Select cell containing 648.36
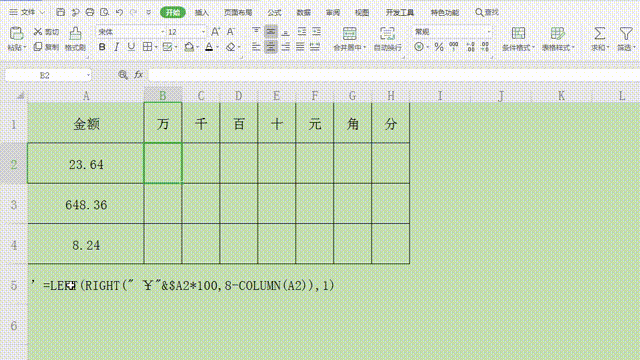The width and height of the screenshot is (640, 360). (x=86, y=204)
